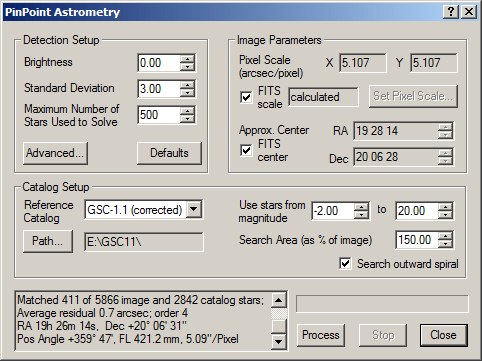Click the results log scrollbar thumb
Image resolution: width=482 pixels, height=361 pixels.
point(278,326)
